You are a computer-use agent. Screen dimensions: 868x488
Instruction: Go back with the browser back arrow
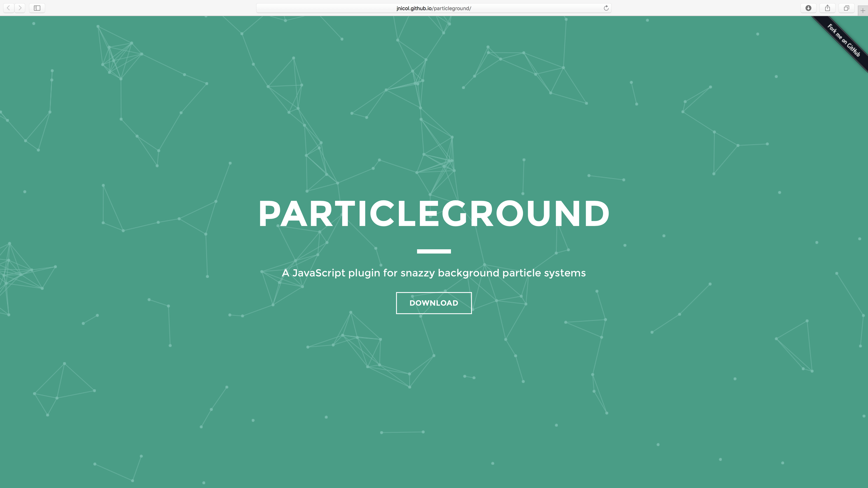(x=9, y=8)
